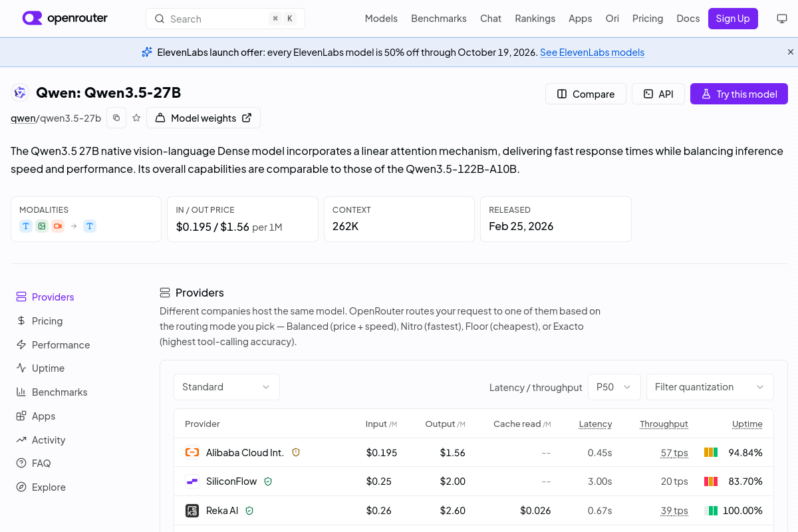Select Benchmarks in the sidebar
This screenshot has height=532, width=798.
[x=52, y=392]
